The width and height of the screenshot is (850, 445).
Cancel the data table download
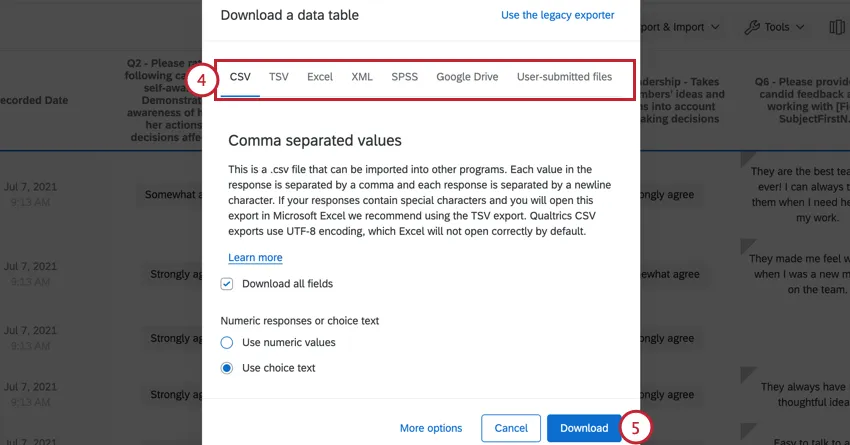coord(511,428)
